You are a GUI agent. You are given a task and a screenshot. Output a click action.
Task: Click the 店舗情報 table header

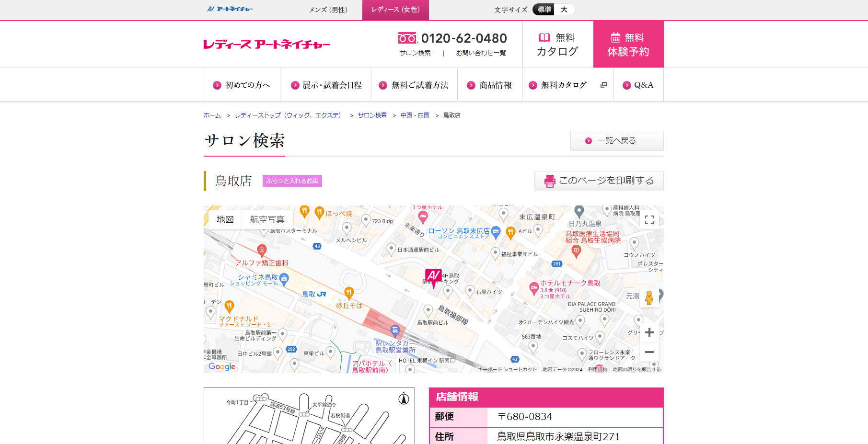pos(546,397)
